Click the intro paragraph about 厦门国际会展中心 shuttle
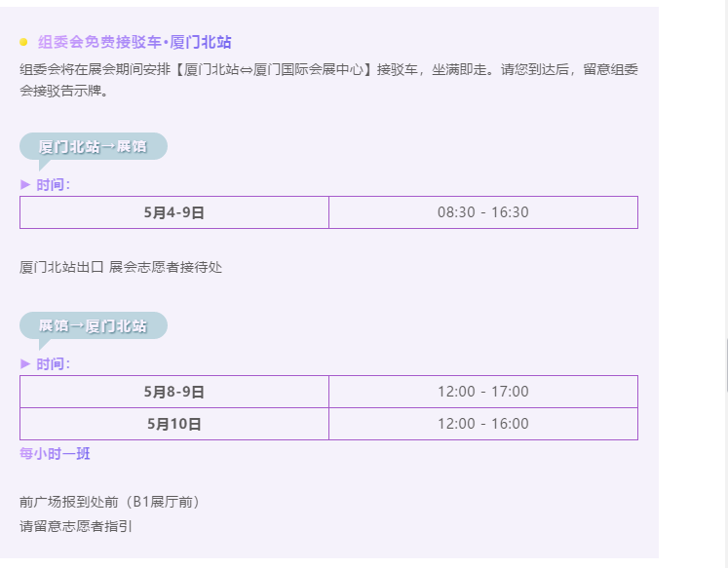Viewport: 728px width, 568px height. [328, 80]
